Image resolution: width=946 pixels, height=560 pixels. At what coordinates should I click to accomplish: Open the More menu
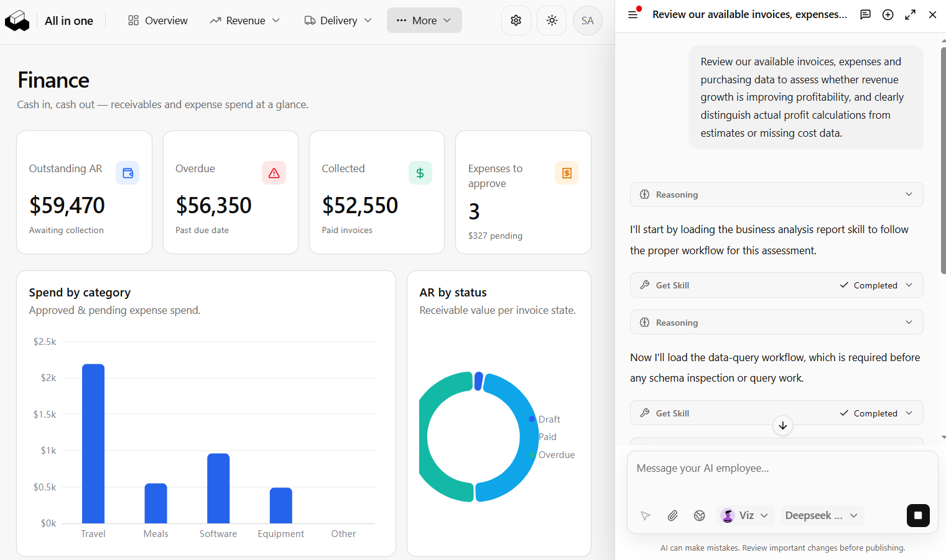coord(424,21)
